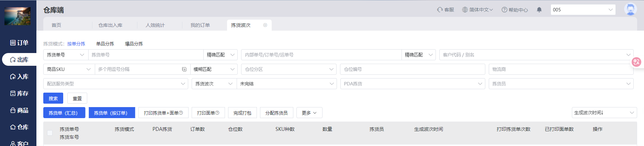The width and height of the screenshot is (644, 146).
Task: Click the blue 搜索 search button
Action: point(53,98)
